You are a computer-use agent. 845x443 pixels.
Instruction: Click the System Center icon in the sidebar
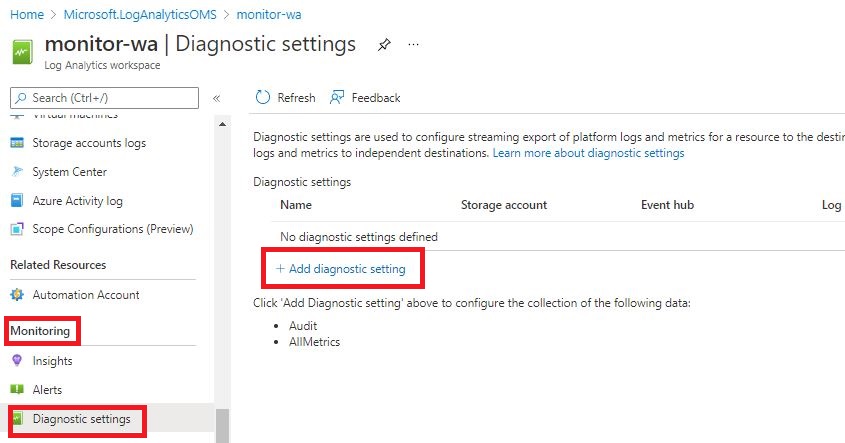17,172
